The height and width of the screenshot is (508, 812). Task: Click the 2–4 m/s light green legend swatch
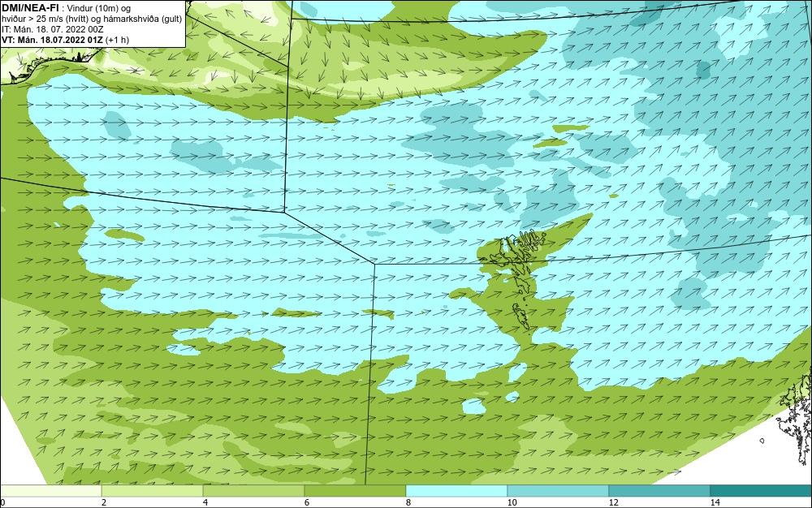click(153, 491)
